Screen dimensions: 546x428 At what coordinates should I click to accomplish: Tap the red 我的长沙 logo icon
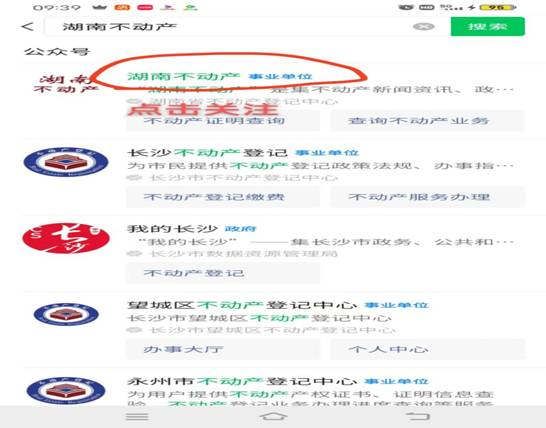point(66,238)
